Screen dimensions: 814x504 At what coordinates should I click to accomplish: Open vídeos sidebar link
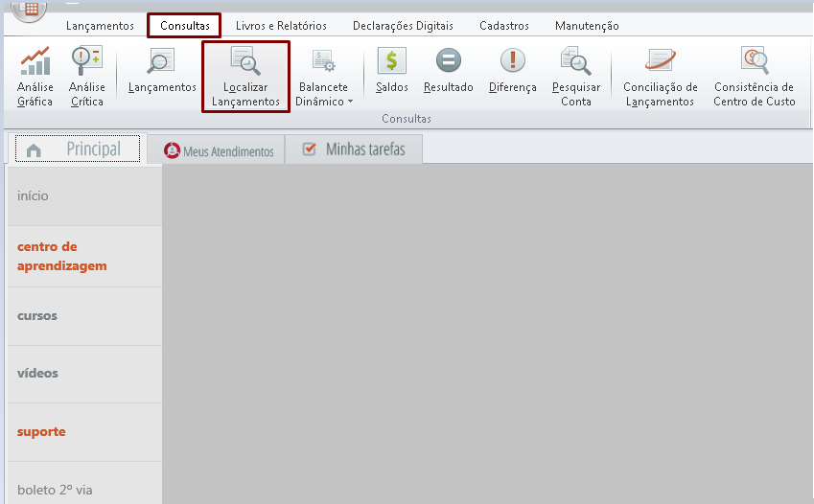[x=84, y=374]
